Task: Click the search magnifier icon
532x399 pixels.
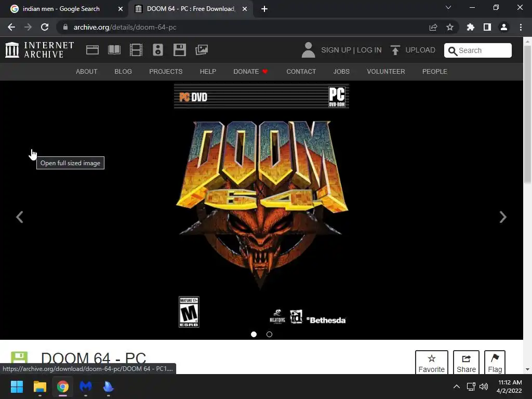Action: point(453,51)
